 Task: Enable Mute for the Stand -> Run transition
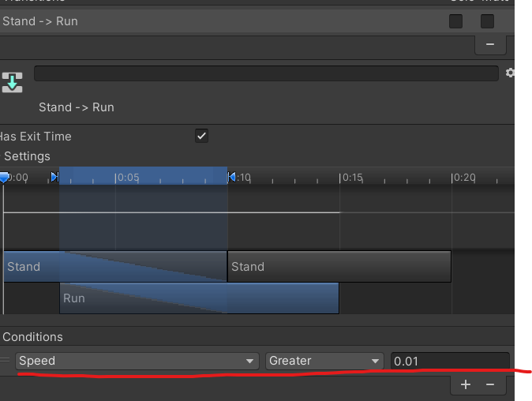pyautogui.click(x=487, y=21)
